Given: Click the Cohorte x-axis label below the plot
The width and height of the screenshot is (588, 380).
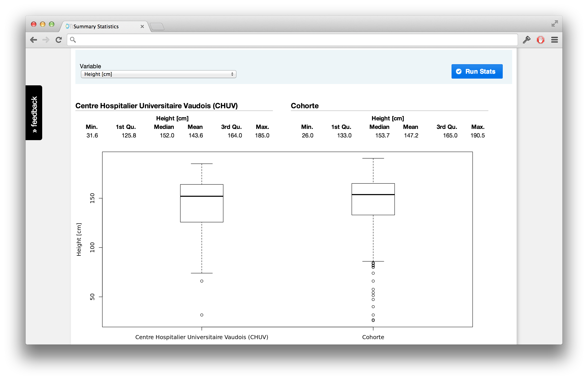Looking at the screenshot, I should click(x=373, y=337).
